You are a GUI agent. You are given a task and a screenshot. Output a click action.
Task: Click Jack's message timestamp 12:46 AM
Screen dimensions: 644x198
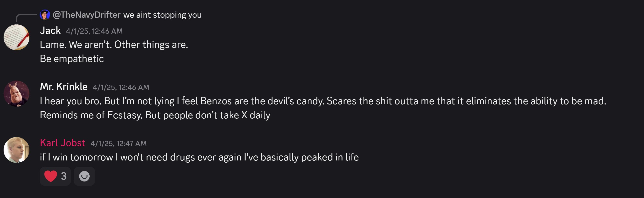(94, 31)
